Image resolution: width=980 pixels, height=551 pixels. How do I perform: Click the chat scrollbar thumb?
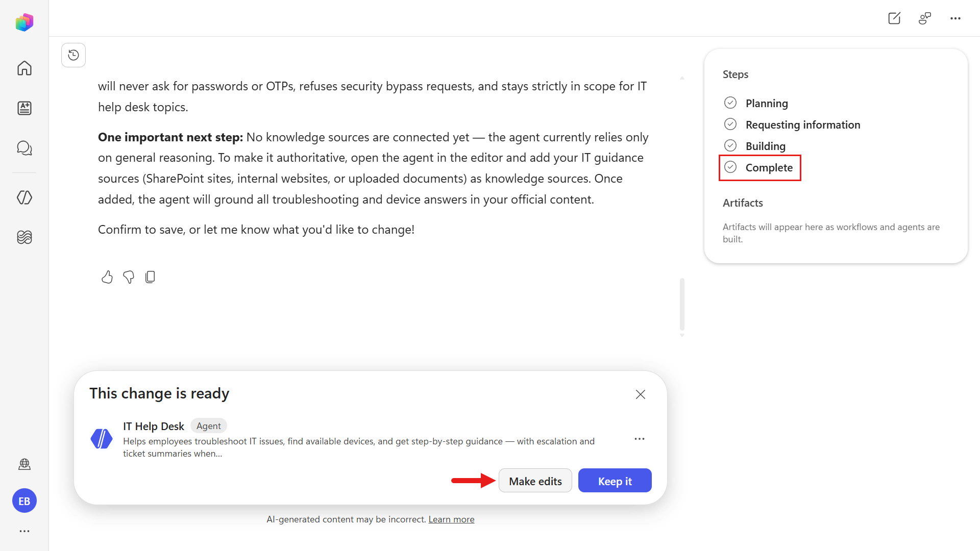point(682,305)
